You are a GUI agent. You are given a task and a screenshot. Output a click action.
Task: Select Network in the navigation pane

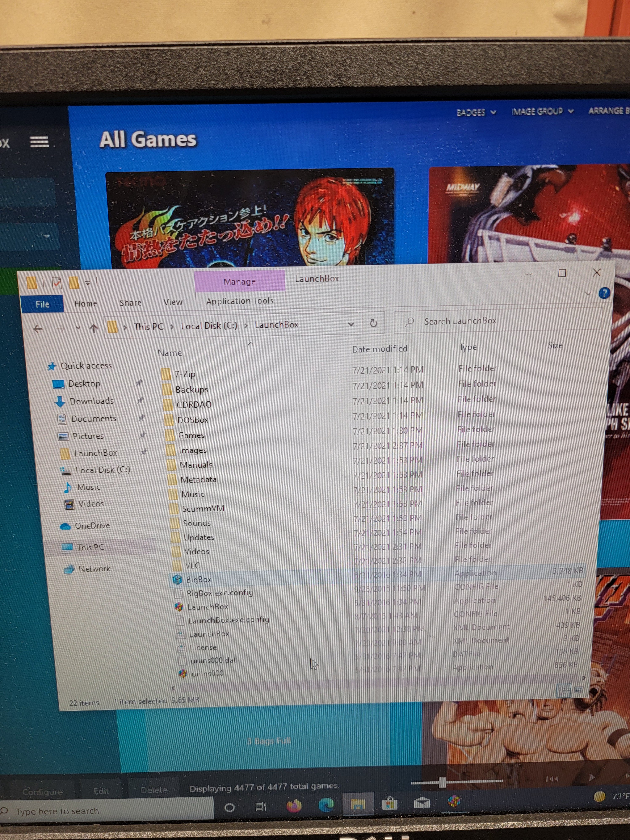94,568
